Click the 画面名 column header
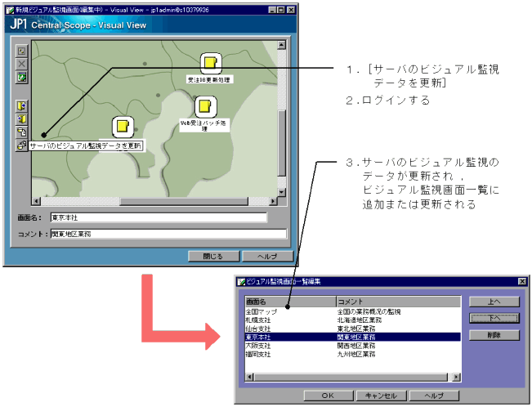The height and width of the screenshot is (407, 532). (290, 302)
